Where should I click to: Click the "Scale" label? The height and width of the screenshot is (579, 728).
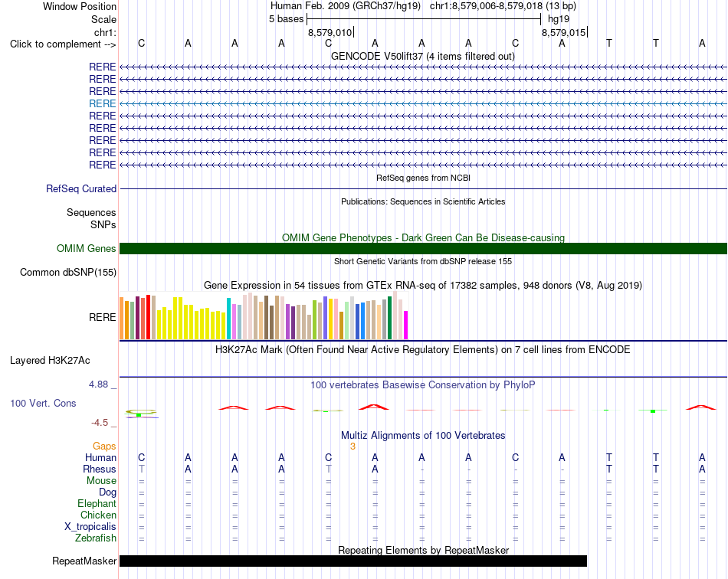tap(103, 19)
